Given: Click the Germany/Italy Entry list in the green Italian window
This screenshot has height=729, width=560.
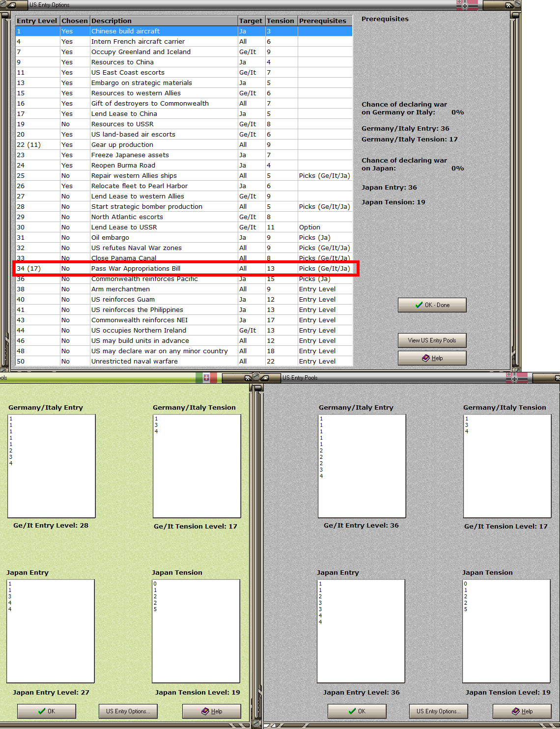Looking at the screenshot, I should [52, 466].
